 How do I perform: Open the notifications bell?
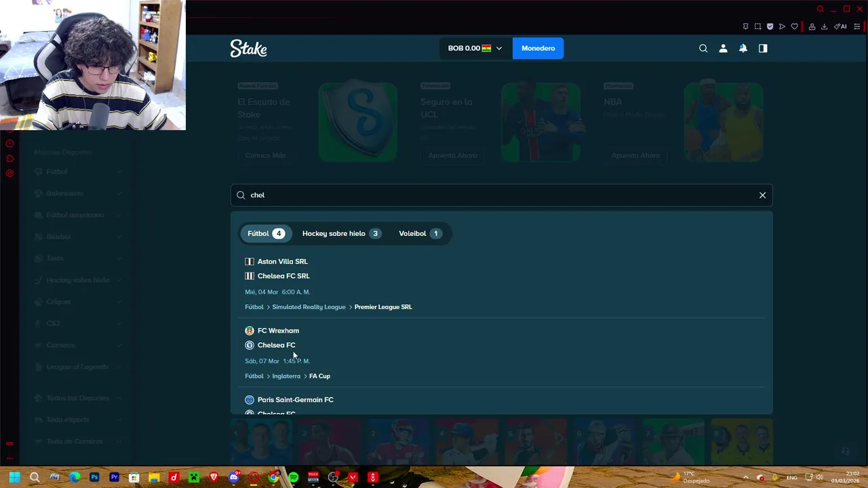pyautogui.click(x=743, y=48)
